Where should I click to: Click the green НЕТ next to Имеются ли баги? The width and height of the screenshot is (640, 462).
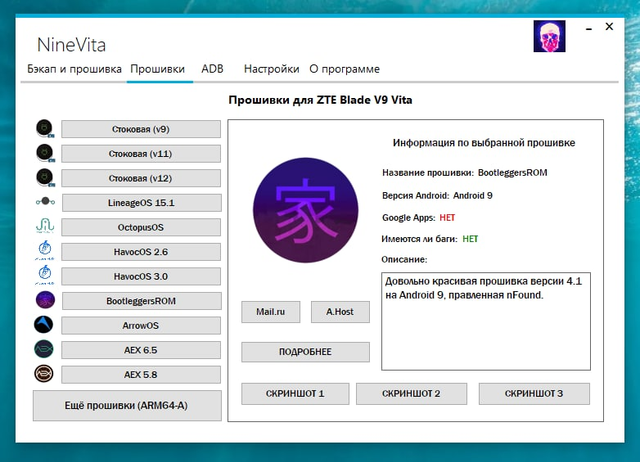pyautogui.click(x=470, y=239)
